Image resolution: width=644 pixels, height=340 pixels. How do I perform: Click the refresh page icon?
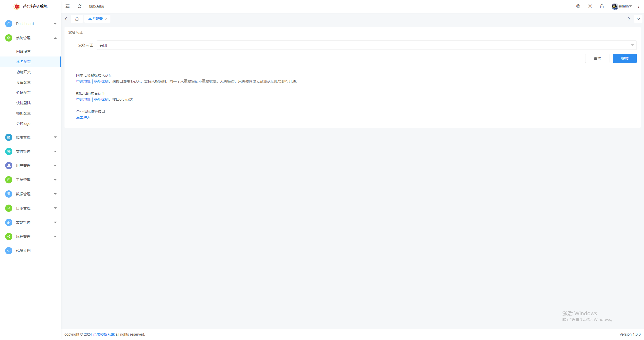pos(79,6)
